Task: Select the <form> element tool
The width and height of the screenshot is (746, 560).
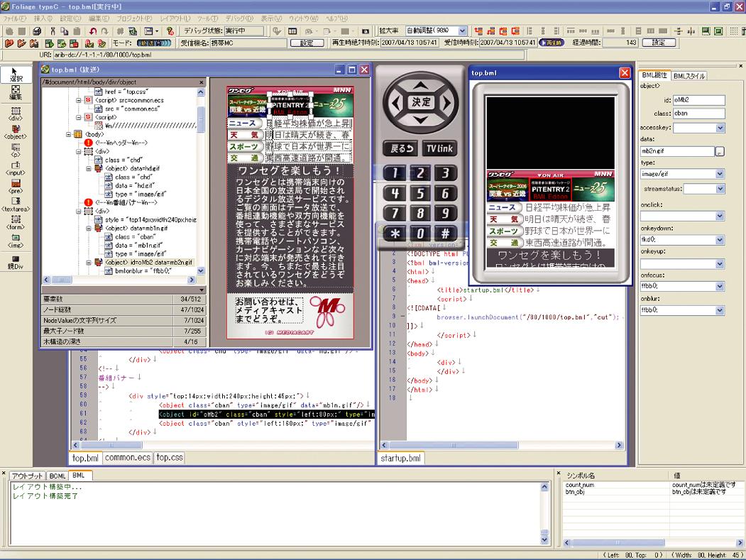Action: (x=16, y=224)
